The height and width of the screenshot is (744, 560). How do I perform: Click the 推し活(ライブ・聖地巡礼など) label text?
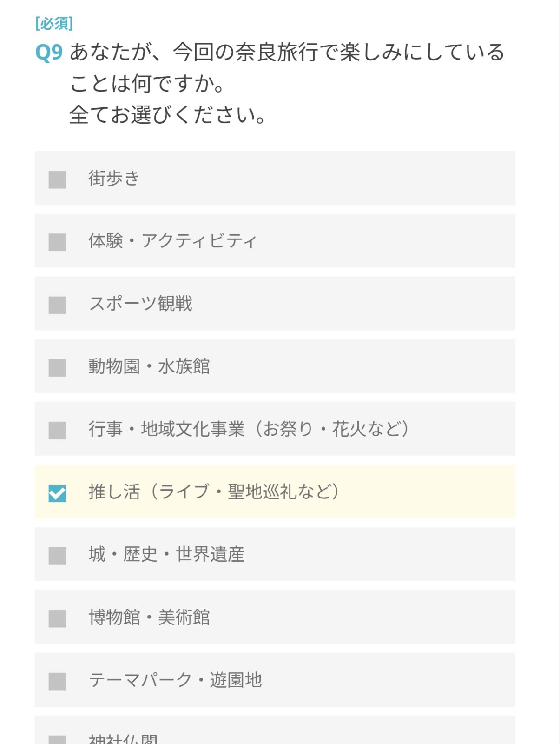coord(214,492)
